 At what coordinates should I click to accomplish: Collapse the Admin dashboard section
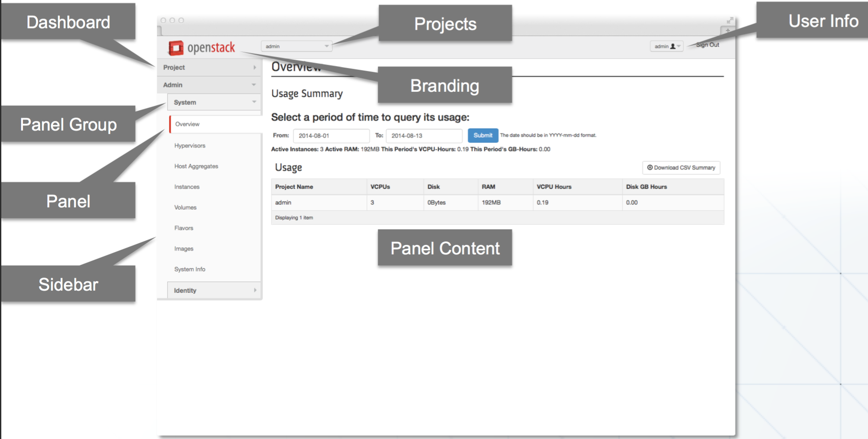pos(209,85)
